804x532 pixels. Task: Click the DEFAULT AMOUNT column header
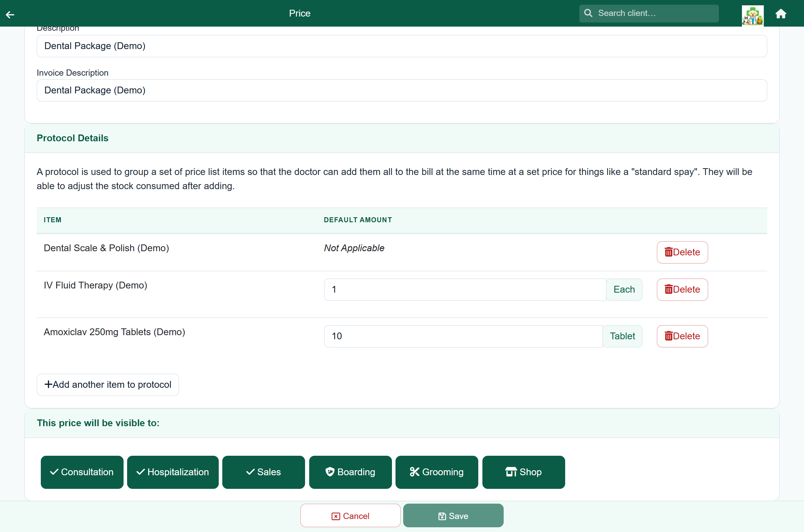coord(358,220)
